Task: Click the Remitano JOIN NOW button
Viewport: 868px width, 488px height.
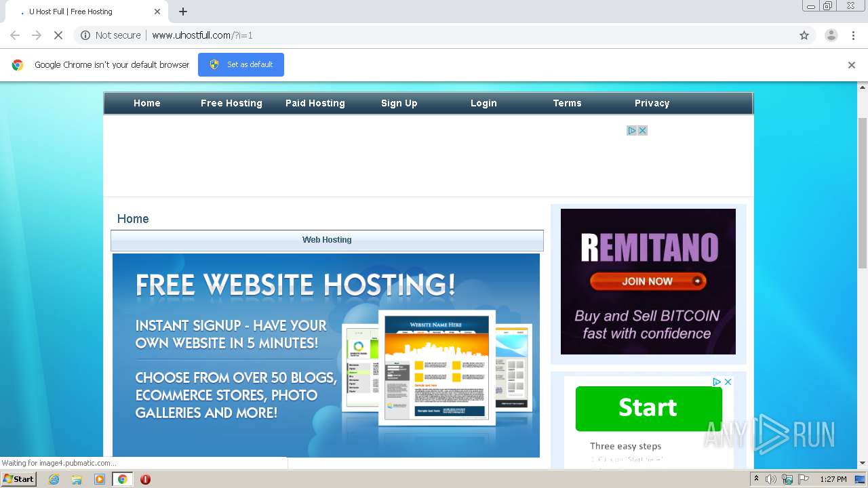Action: [x=648, y=281]
